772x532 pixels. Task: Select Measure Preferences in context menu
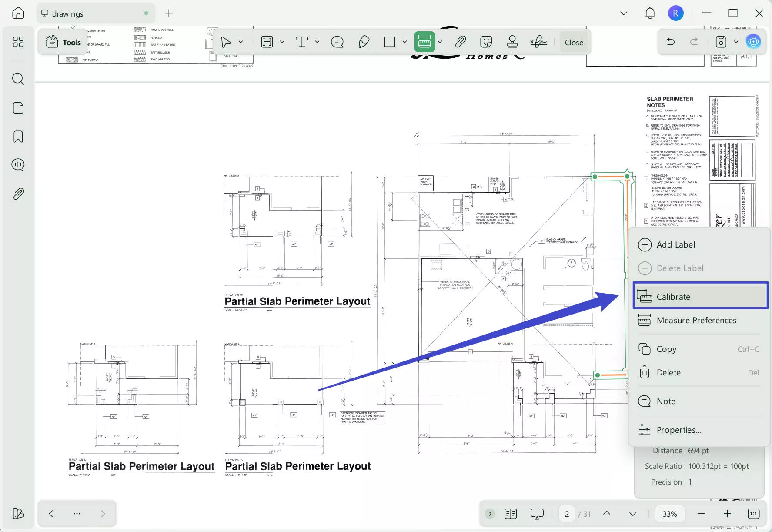click(x=696, y=321)
